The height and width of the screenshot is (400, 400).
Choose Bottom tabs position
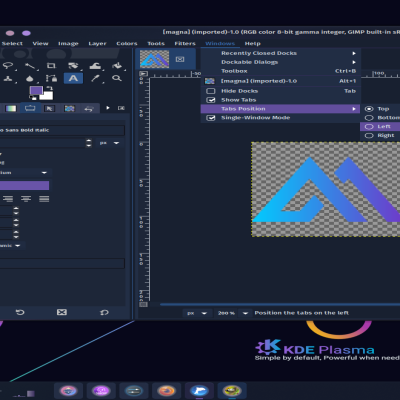click(369, 118)
